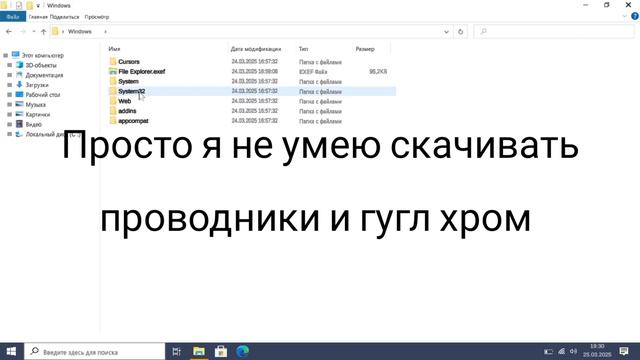Refresh the current folder view
The height and width of the screenshot is (360, 640).
point(460,31)
